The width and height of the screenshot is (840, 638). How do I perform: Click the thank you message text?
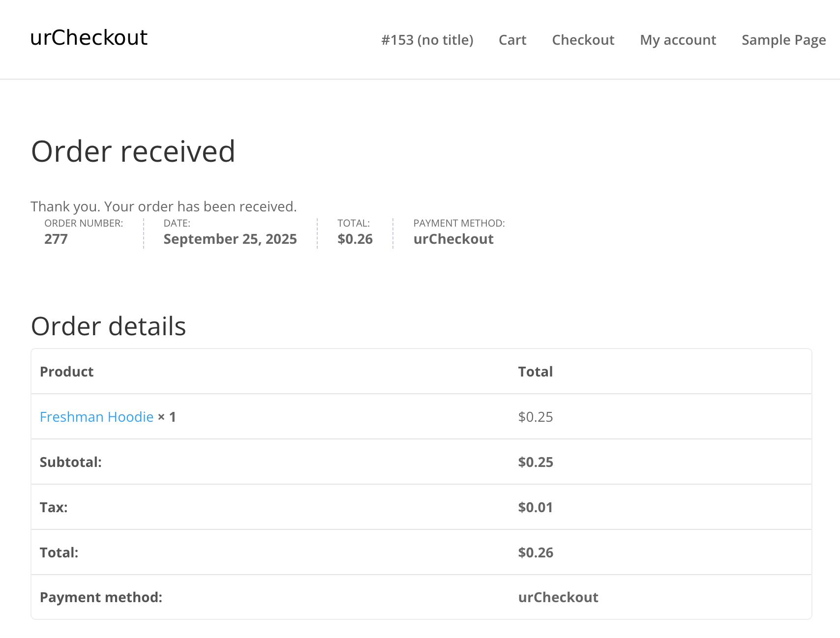(163, 206)
